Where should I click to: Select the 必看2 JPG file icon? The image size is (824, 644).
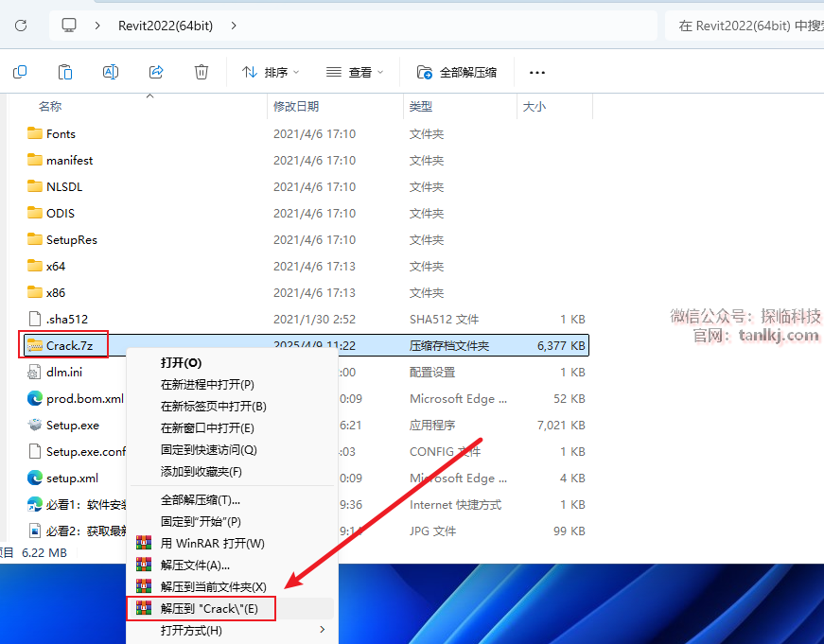coord(35,531)
